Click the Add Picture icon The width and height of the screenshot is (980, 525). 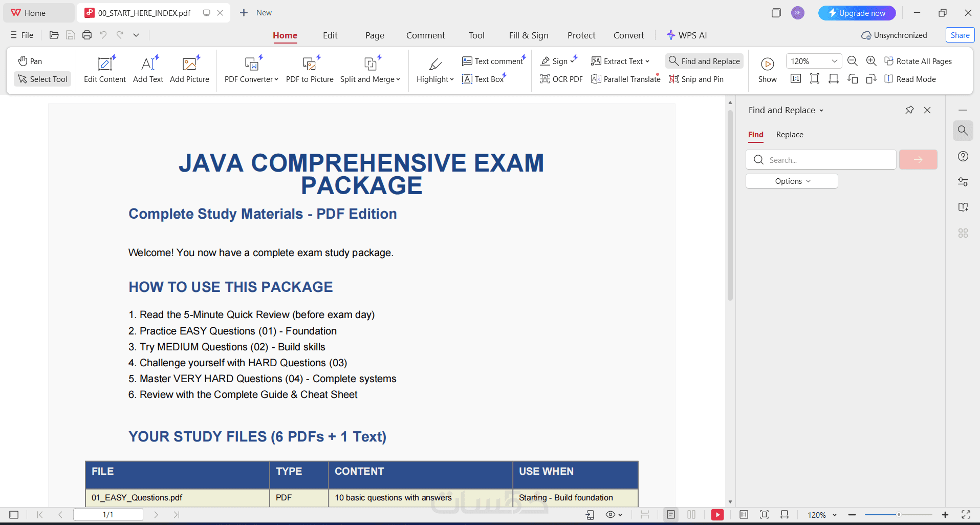point(190,64)
